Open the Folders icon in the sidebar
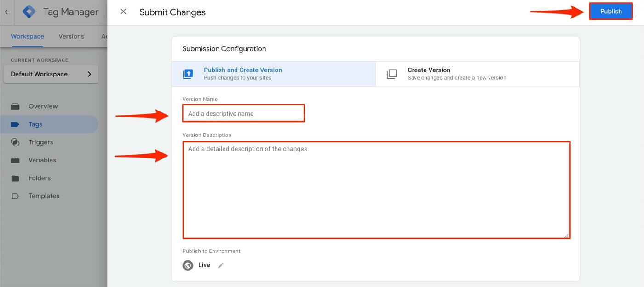 click(x=17, y=178)
